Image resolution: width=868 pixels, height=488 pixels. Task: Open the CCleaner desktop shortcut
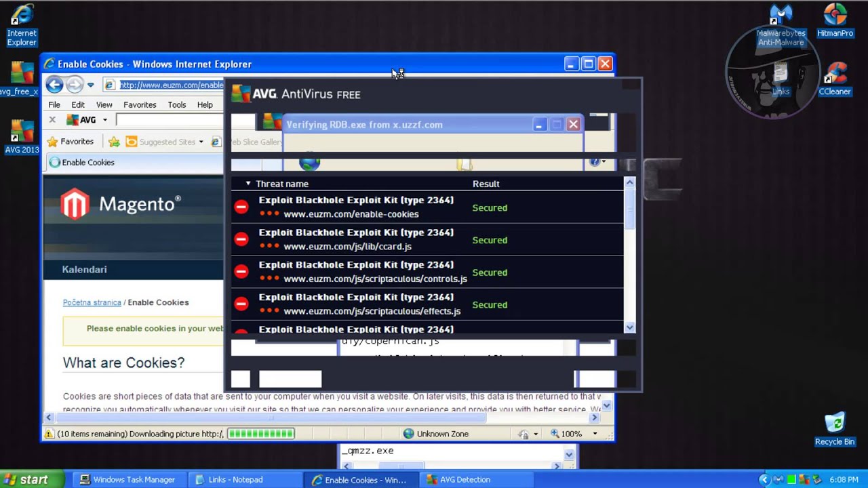(x=835, y=79)
